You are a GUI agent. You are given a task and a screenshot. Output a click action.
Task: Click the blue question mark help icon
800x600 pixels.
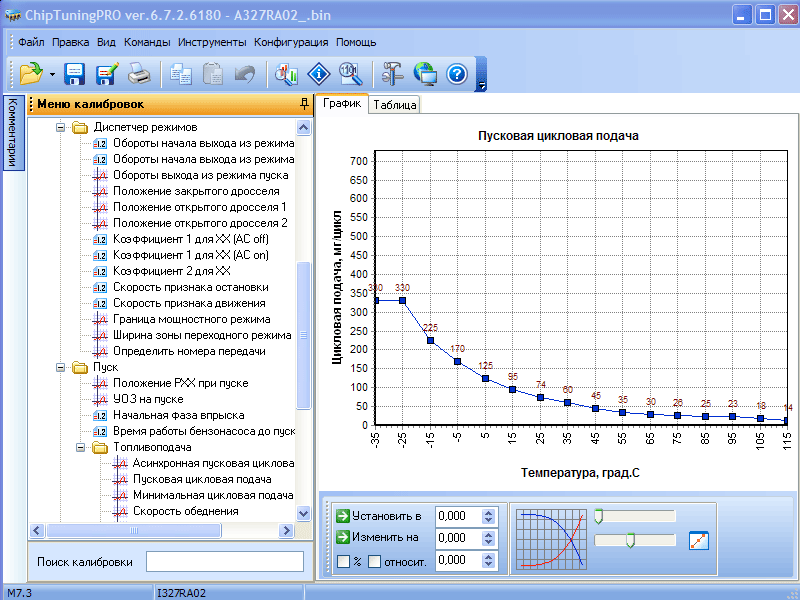tap(457, 73)
